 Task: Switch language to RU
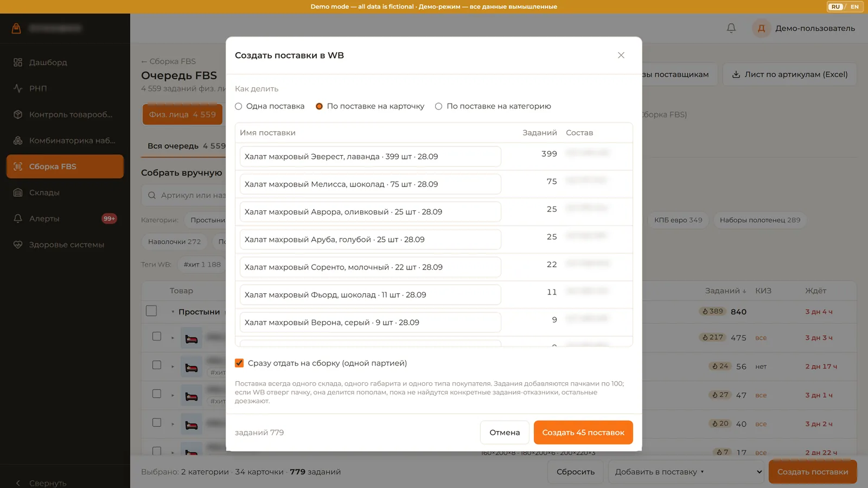pyautogui.click(x=835, y=7)
